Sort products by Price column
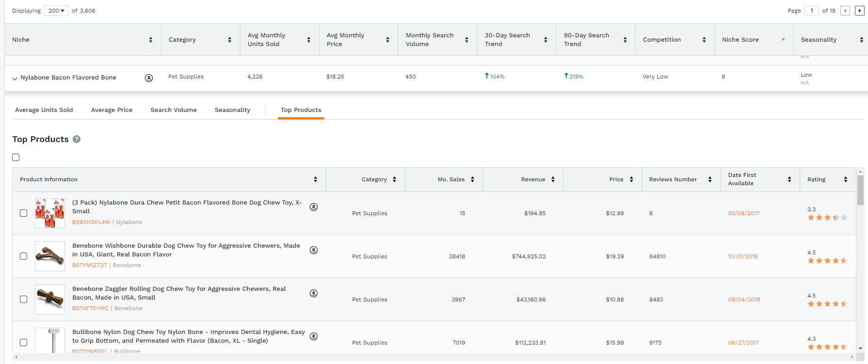 point(631,179)
